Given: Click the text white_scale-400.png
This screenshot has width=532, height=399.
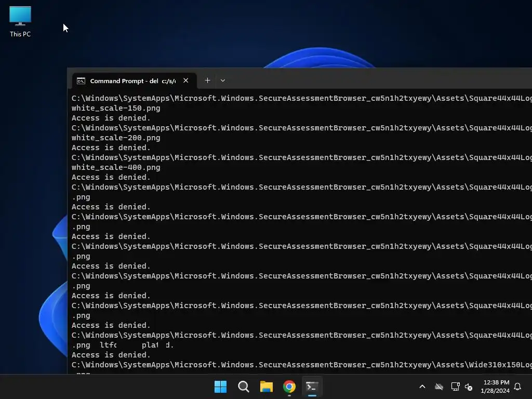Looking at the screenshot, I should coord(116,167).
